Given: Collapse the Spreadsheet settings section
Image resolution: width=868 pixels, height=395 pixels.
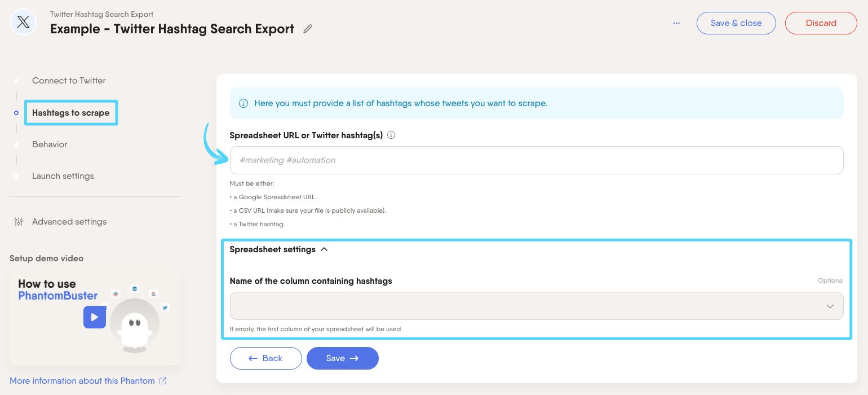Looking at the screenshot, I should 278,249.
